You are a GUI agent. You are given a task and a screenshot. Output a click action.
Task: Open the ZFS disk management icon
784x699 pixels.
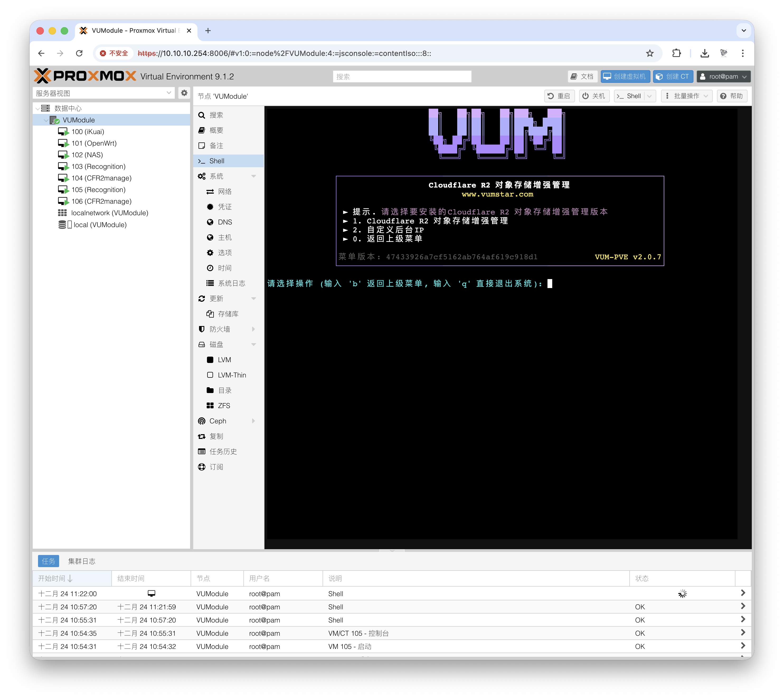point(210,406)
